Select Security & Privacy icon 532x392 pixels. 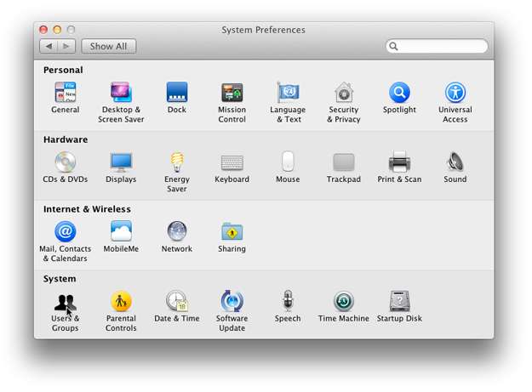coord(344,93)
